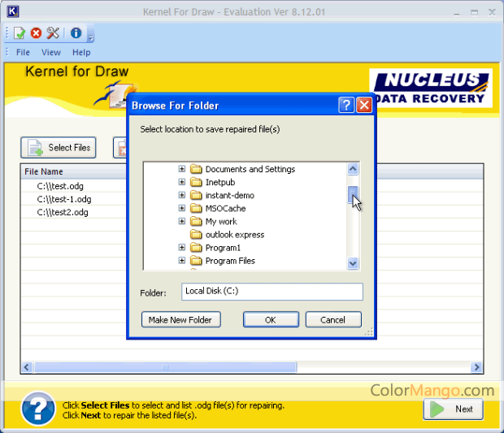Click the blue question mark help icon at bottom
The width and height of the screenshot is (504, 433).
tap(37, 408)
